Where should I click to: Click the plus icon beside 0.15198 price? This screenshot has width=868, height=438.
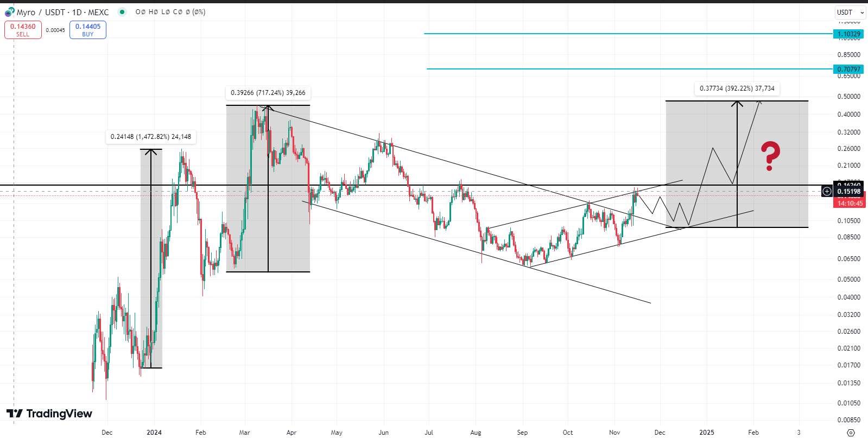pyautogui.click(x=827, y=191)
